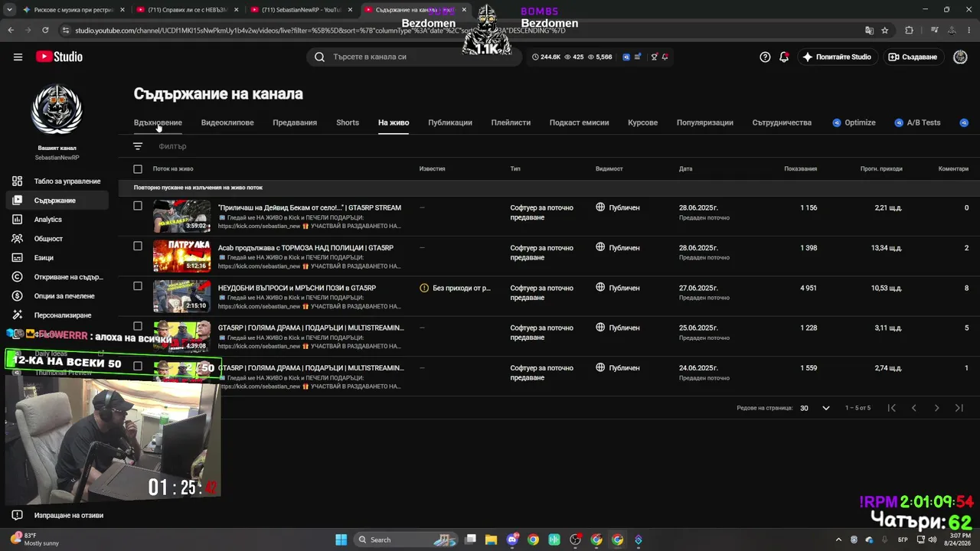Click the Езици languages icon
The image size is (980, 551).
17,258
